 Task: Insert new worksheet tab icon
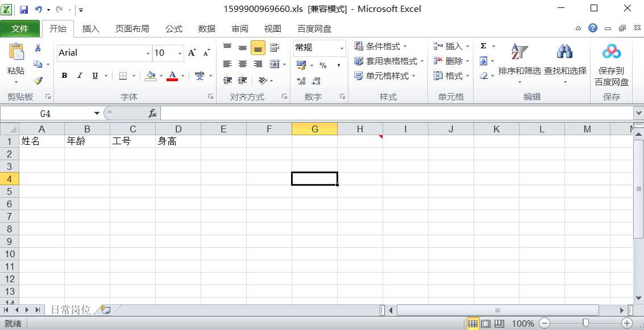coord(106,310)
